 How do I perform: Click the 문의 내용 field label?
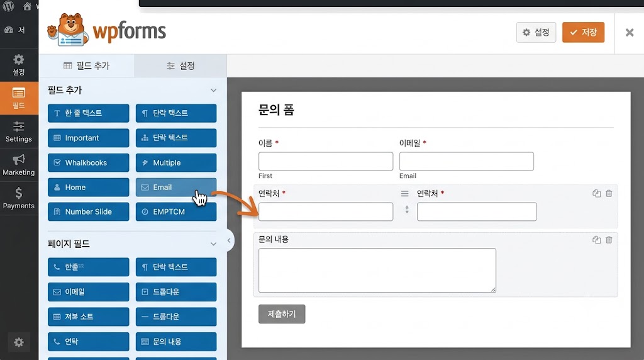click(273, 239)
